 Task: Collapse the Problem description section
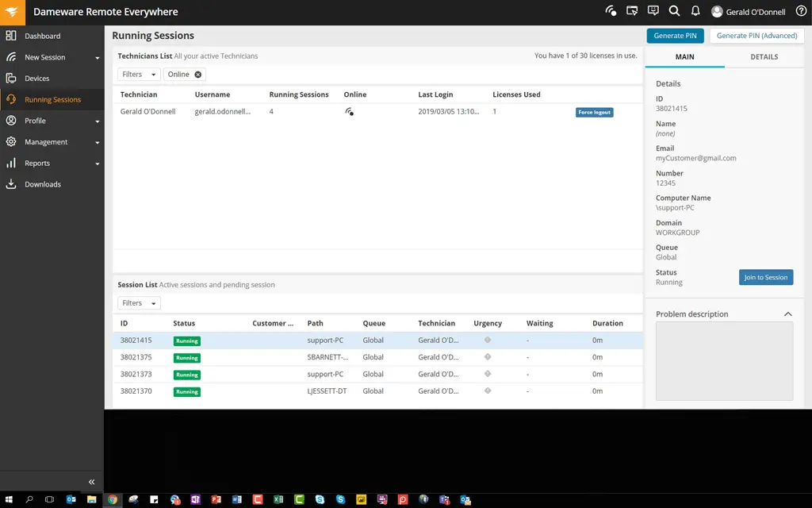coord(787,314)
